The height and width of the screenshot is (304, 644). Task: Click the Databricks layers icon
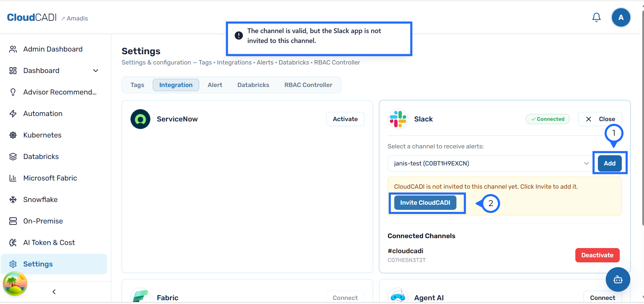13,157
